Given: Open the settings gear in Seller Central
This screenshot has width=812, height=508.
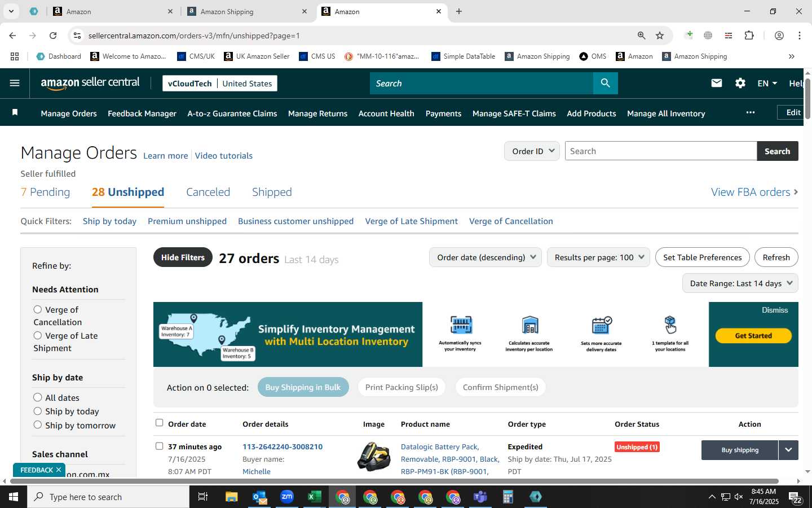Looking at the screenshot, I should click(740, 83).
